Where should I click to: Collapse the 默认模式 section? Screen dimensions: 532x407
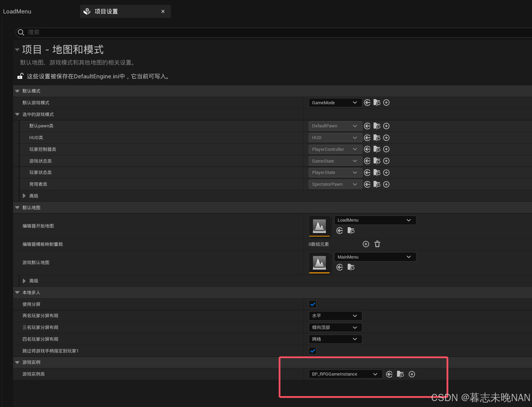tap(17, 91)
